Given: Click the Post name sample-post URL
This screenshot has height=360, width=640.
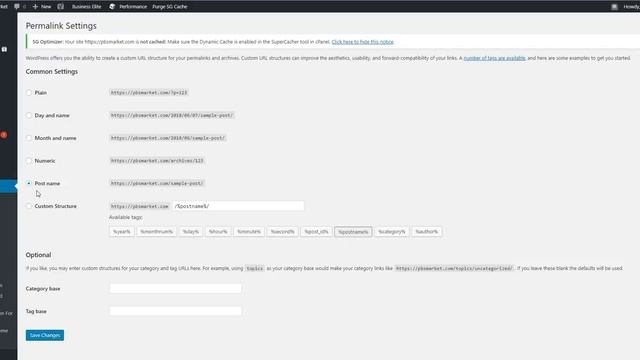Looking at the screenshot, I should (157, 183).
